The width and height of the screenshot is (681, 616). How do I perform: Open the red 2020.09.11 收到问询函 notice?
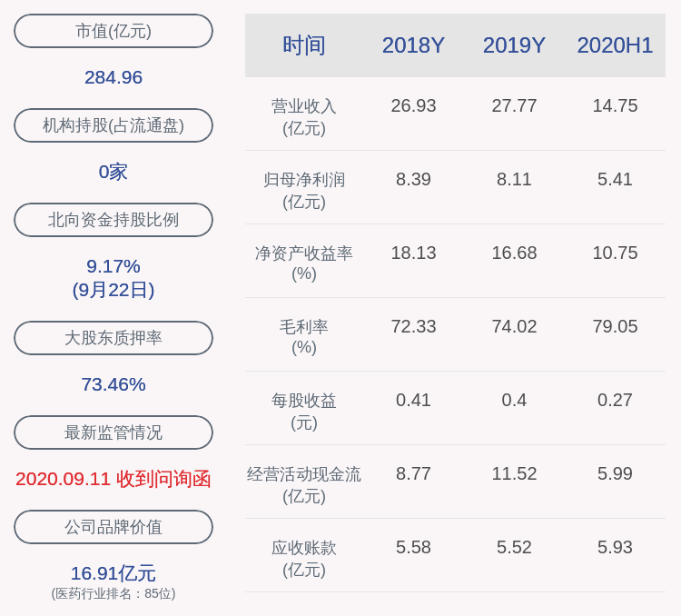(113, 479)
